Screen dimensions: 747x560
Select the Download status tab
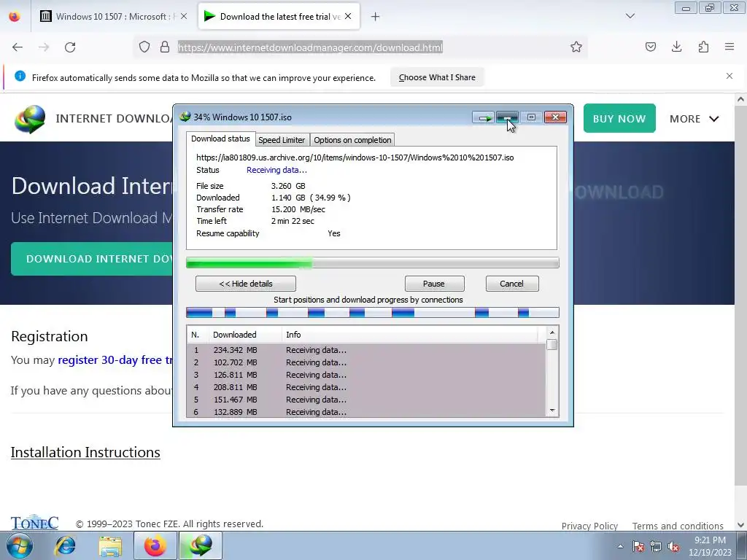pos(220,139)
